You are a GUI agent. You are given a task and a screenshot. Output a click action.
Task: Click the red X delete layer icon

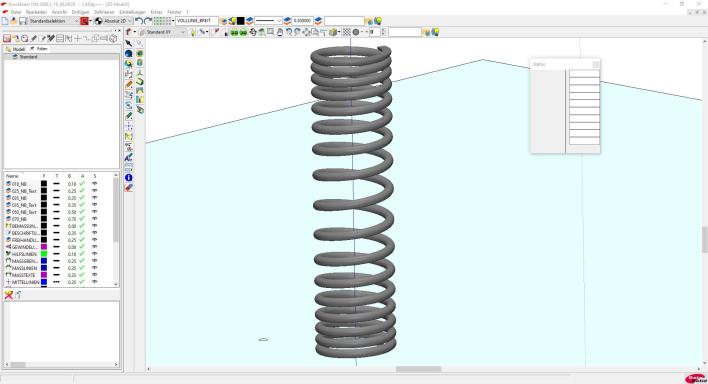pos(9,295)
